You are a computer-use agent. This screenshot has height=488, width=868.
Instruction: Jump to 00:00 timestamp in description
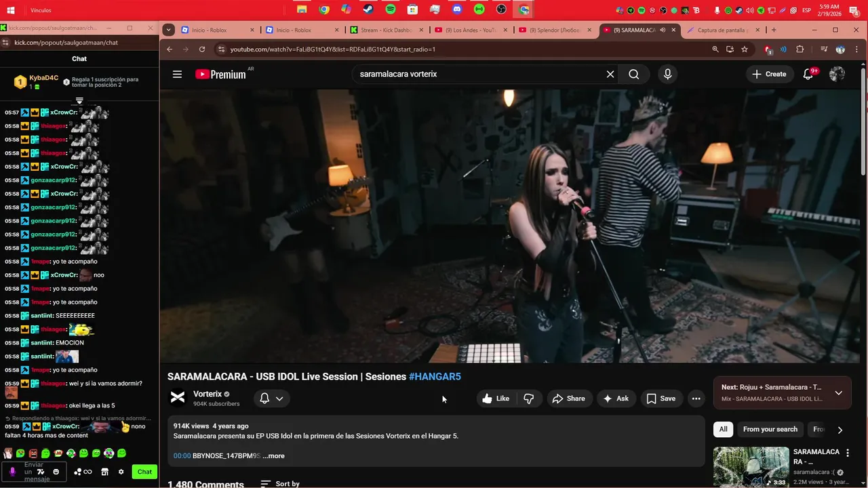(x=182, y=456)
